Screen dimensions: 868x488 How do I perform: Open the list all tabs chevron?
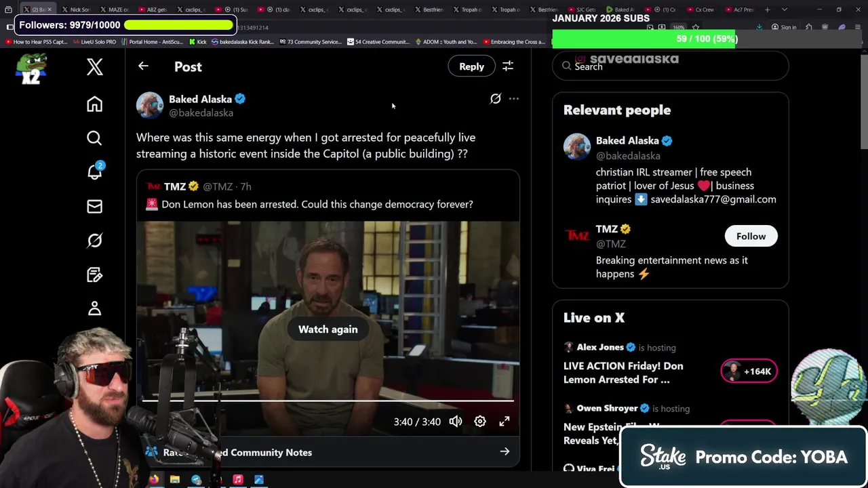(785, 9)
